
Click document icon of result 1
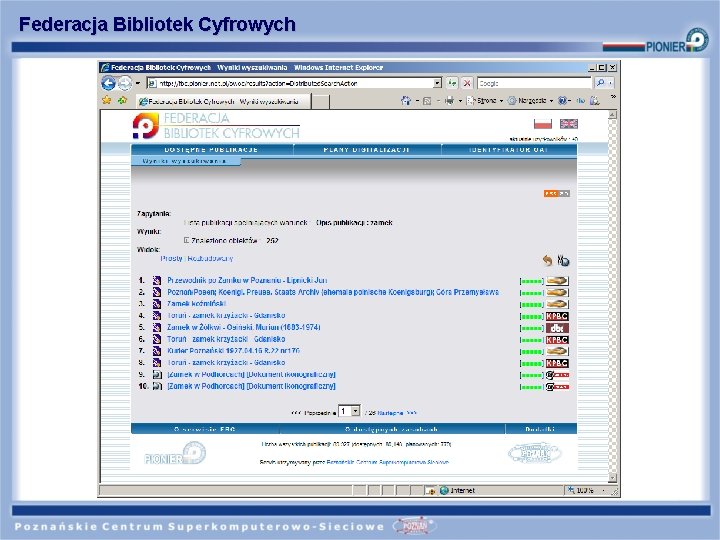(x=157, y=280)
